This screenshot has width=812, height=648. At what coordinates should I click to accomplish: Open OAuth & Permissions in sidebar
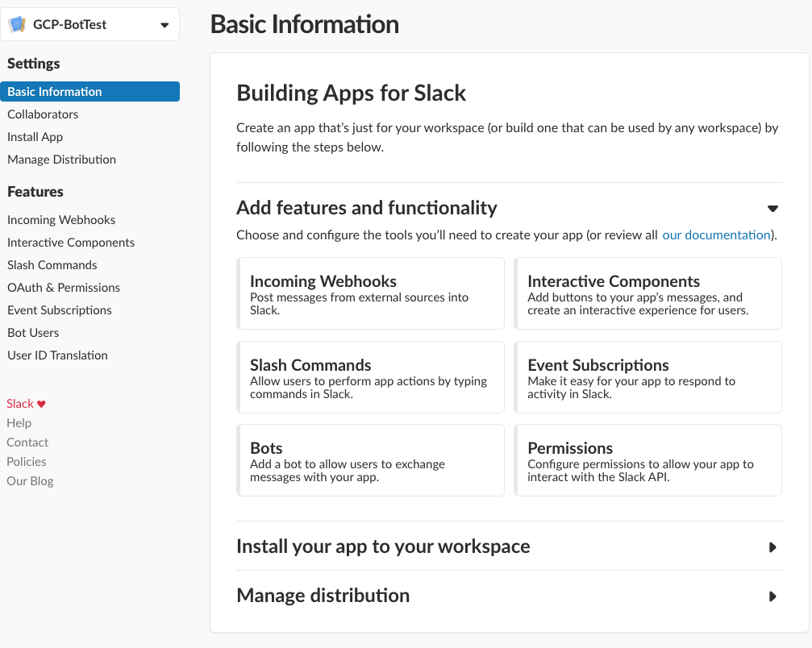tap(64, 288)
